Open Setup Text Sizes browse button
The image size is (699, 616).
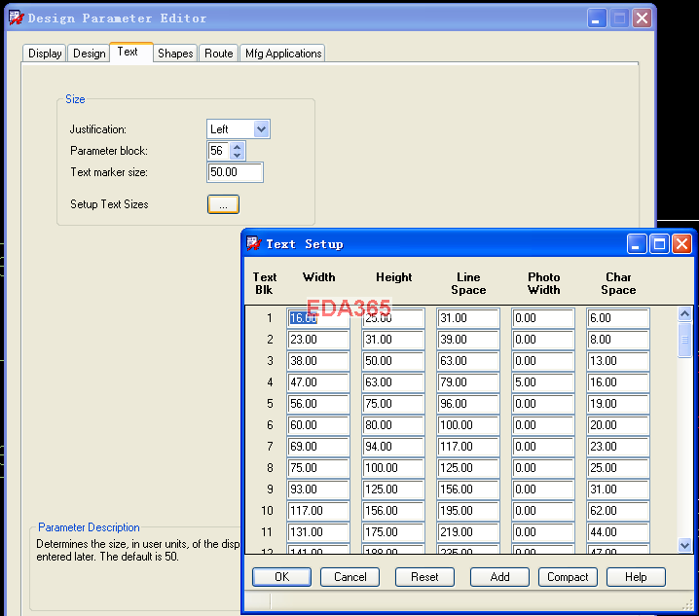coord(223,204)
